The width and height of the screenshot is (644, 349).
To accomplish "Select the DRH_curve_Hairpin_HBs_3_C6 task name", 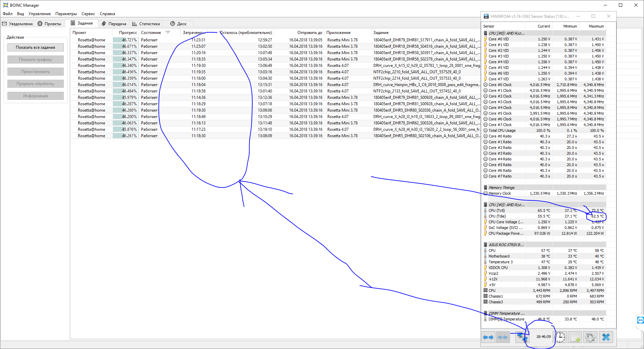I will pyautogui.click(x=426, y=85).
